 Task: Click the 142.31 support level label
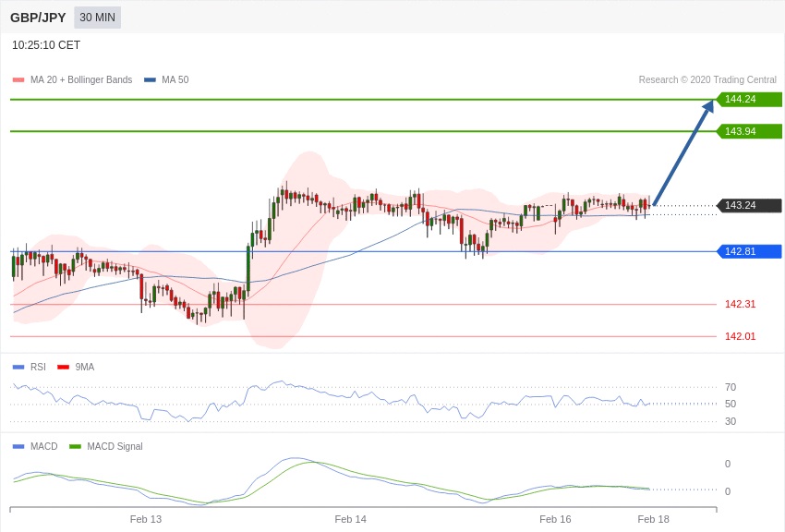tap(740, 304)
